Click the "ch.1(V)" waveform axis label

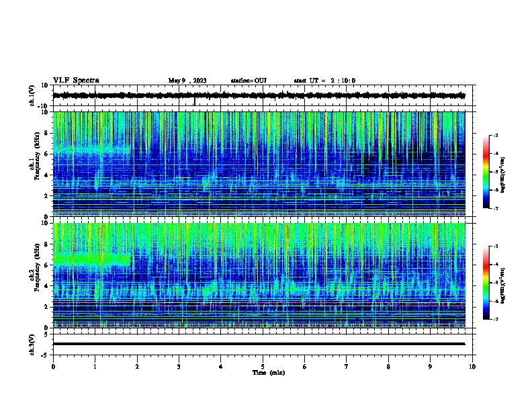(32, 95)
